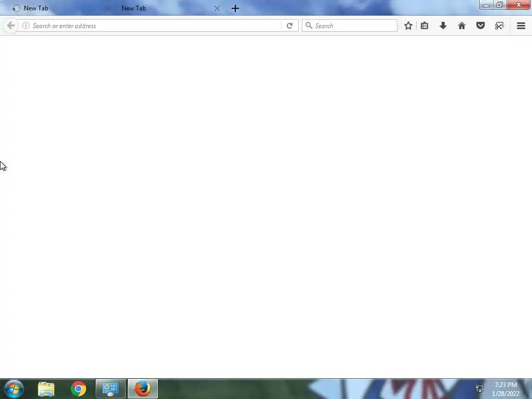Open a new tab with plus button
Image resolution: width=532 pixels, height=399 pixels.
235,8
